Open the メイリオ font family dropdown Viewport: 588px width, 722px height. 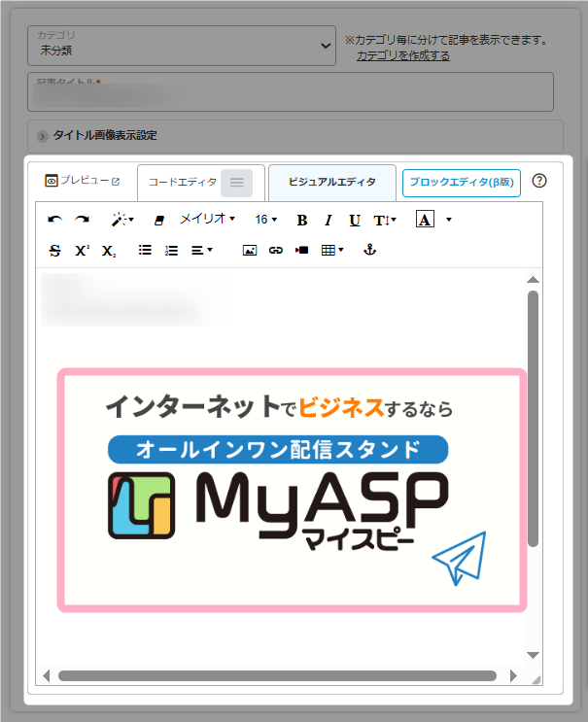click(x=207, y=220)
